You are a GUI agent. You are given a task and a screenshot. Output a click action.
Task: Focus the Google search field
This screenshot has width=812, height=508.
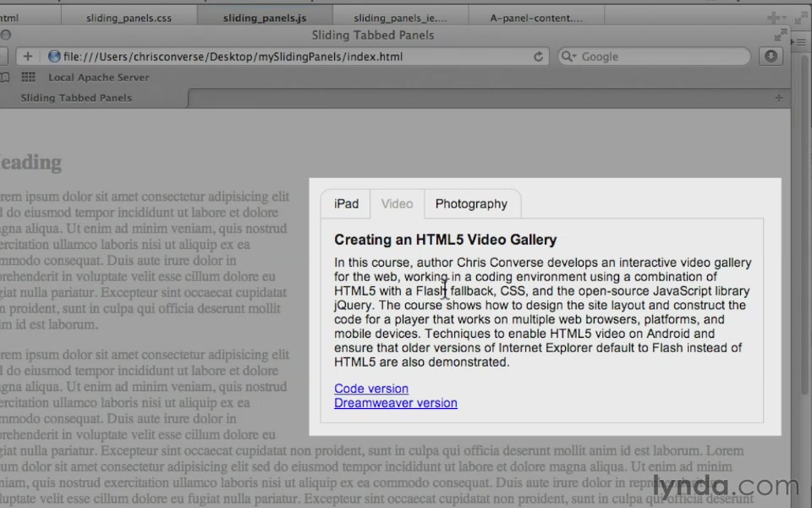654,57
